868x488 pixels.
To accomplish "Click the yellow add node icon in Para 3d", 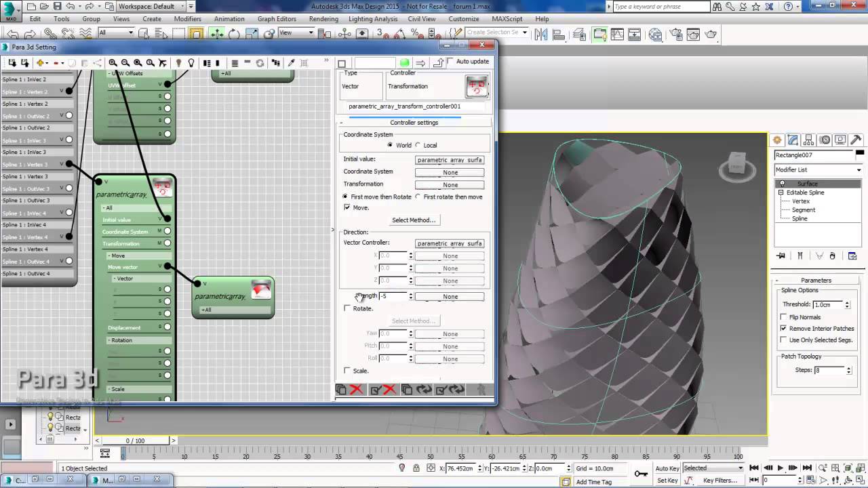I will [41, 63].
